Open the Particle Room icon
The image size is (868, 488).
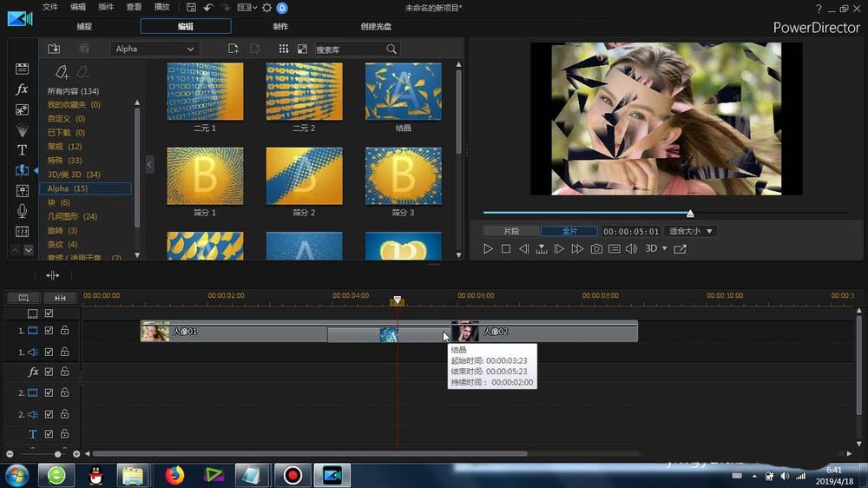tap(23, 130)
